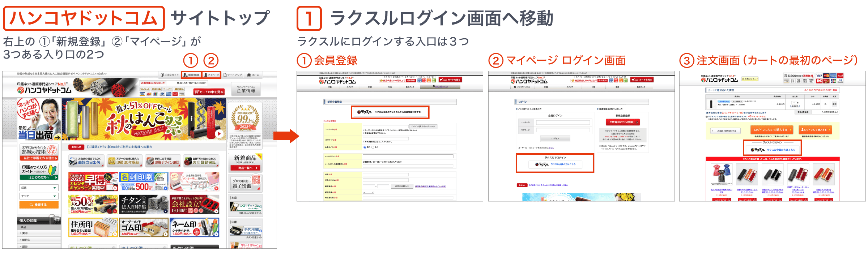Image resolution: width=868 pixels, height=253 pixels.
Task: Click 生活 tab on login page nav
Action: pos(617,87)
